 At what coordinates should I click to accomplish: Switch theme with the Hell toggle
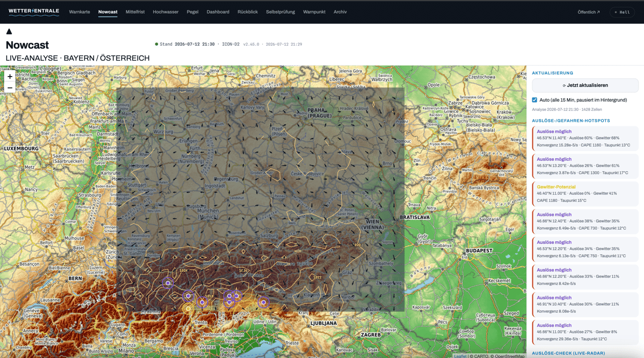coord(622,12)
